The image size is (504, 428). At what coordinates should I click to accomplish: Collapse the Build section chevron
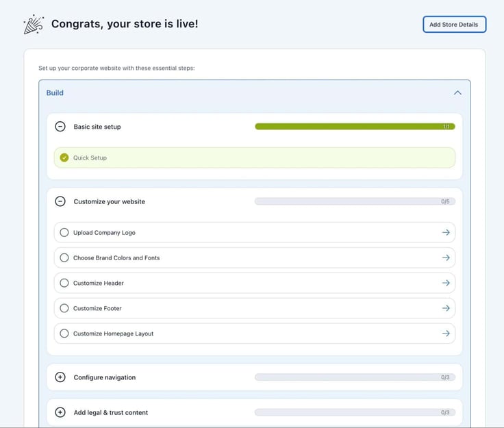[x=457, y=93]
